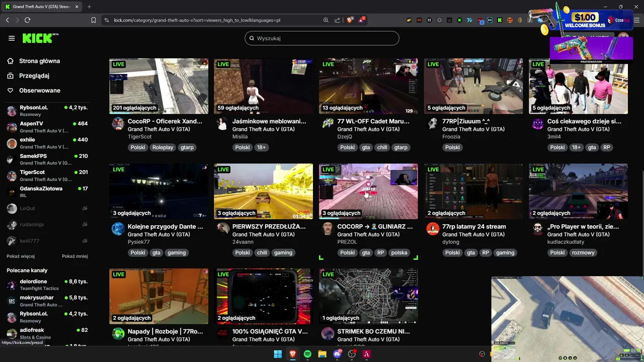Open the offline LeQut channel
Image resolution: width=644 pixels, height=362 pixels.
click(x=47, y=208)
